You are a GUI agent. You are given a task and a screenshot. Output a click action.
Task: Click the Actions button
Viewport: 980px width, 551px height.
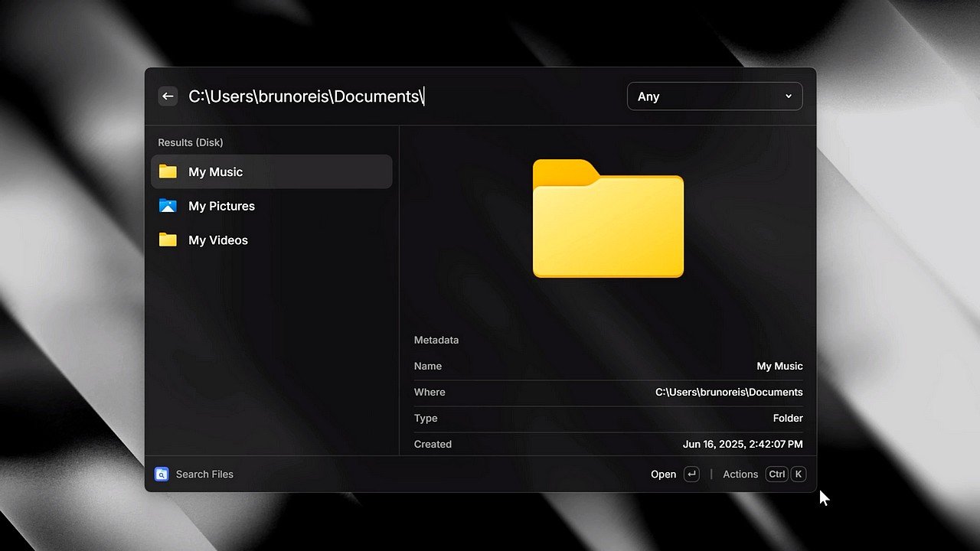740,474
